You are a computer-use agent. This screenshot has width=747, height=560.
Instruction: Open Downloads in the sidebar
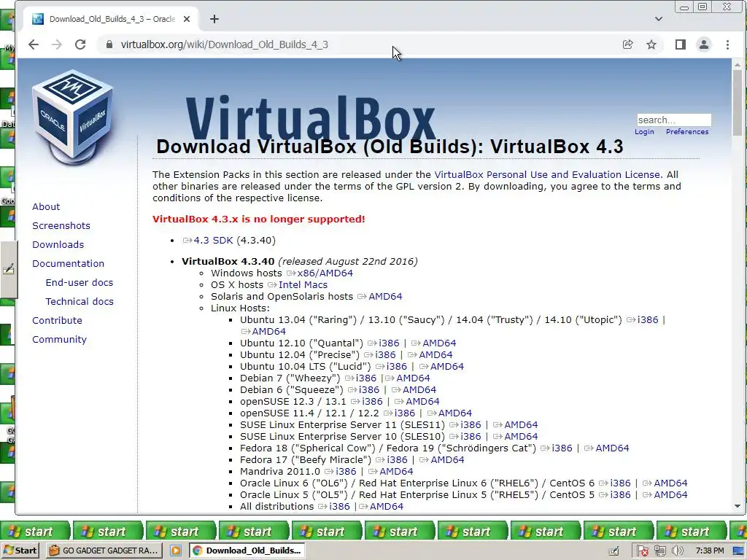click(x=58, y=245)
